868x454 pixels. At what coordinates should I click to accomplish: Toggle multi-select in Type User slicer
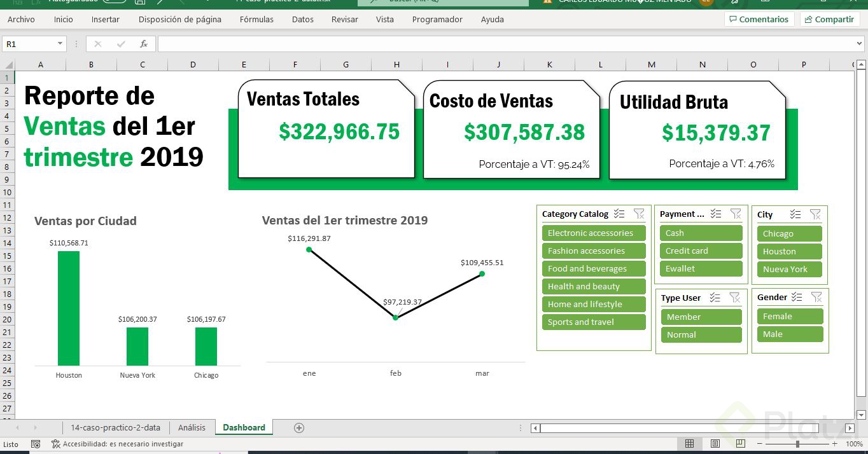pos(715,298)
